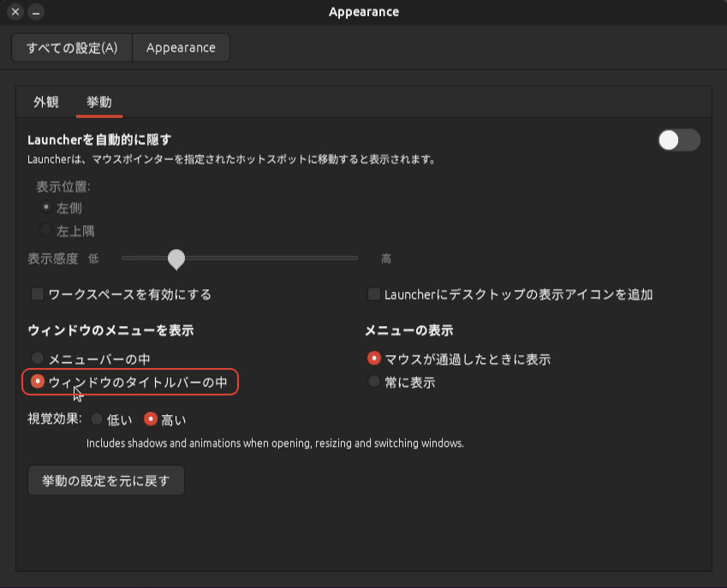727x588 pixels.
Task: Close the Appearance window
Action: 14,12
